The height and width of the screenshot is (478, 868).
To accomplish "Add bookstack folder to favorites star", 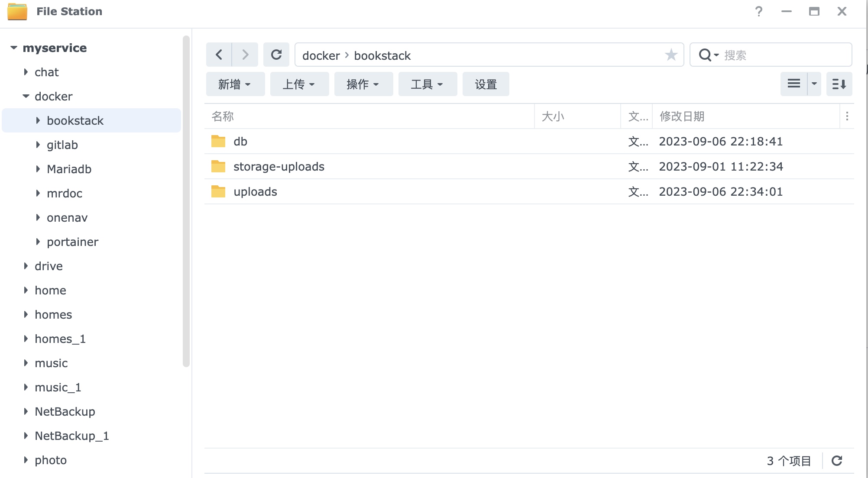I will [x=671, y=55].
